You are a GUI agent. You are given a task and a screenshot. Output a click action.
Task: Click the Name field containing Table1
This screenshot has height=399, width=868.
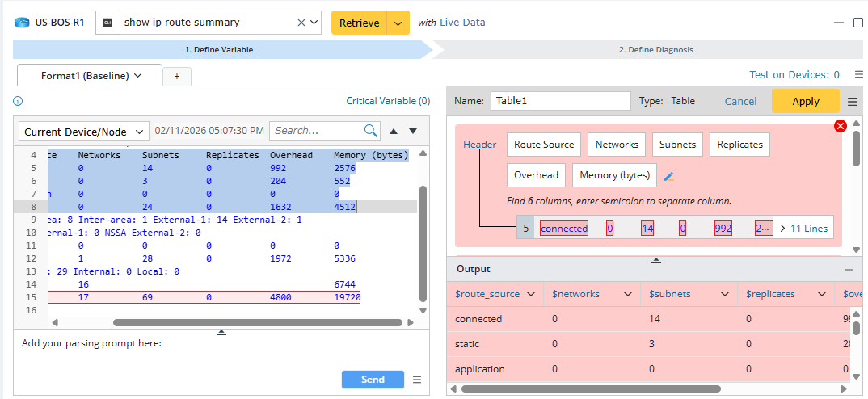pyautogui.click(x=560, y=101)
